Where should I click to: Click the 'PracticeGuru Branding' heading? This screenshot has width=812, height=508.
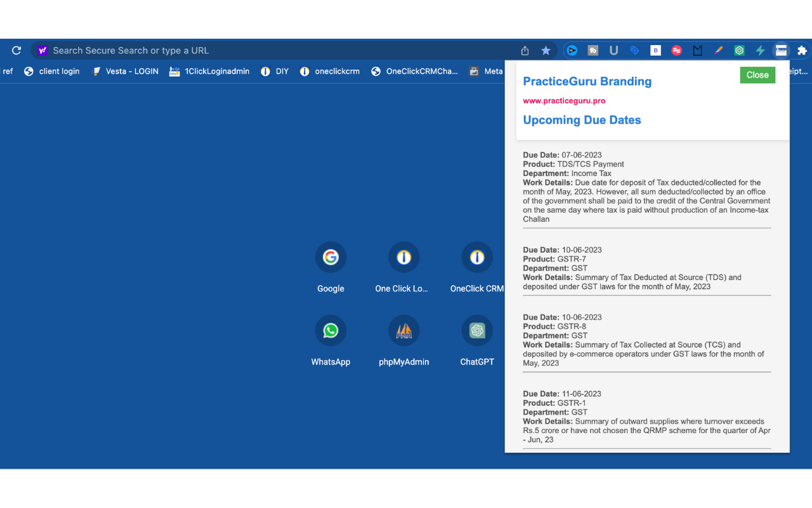(587, 81)
